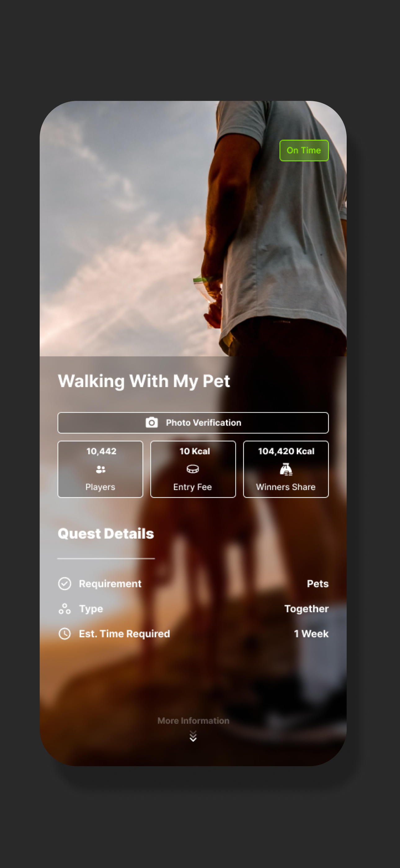The width and height of the screenshot is (400, 868).
Task: Click the Requirement checkmark circle icon
Action: click(64, 584)
